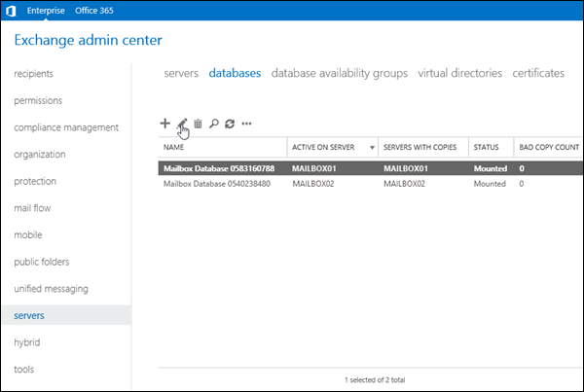
Task: Click Mounted status of MAILBOX02 database
Action: [490, 184]
